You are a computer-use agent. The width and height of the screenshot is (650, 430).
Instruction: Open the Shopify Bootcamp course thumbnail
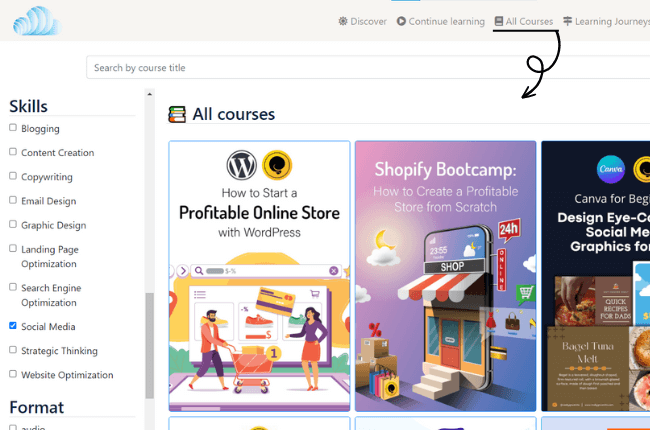(x=445, y=276)
